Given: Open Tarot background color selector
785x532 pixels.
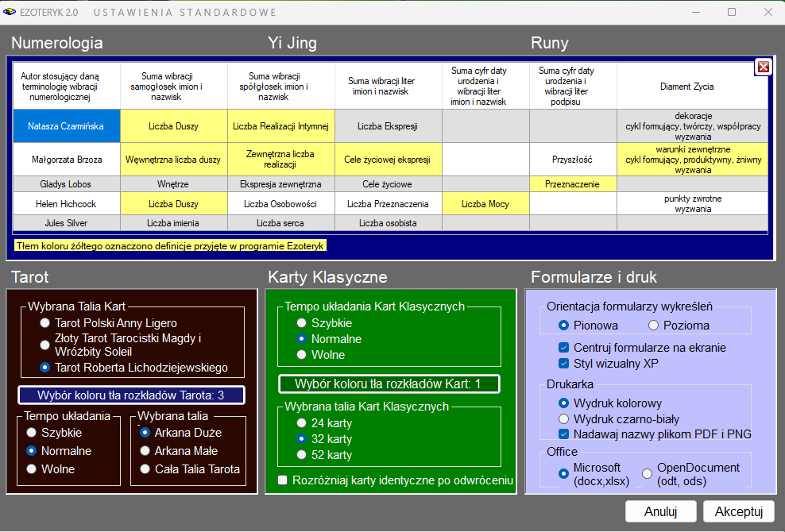Looking at the screenshot, I should [x=131, y=395].
